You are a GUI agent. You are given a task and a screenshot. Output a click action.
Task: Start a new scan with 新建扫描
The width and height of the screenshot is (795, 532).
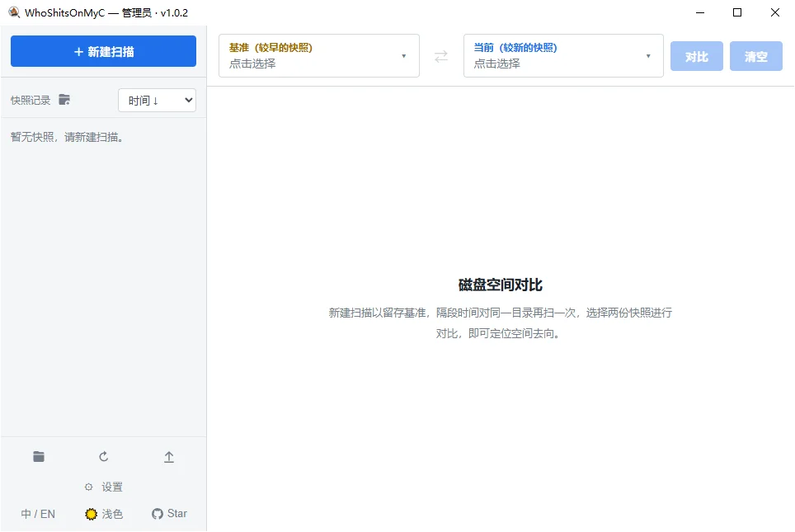103,51
